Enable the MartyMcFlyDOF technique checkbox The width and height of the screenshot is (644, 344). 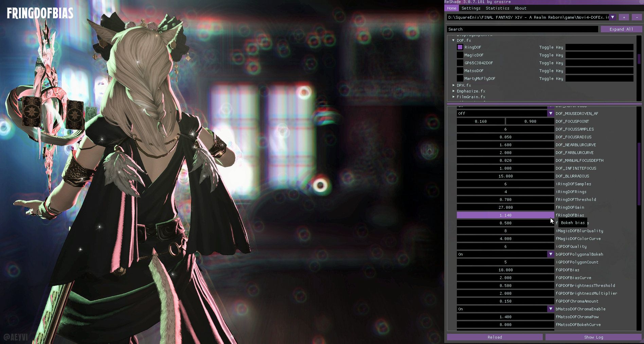(460, 79)
